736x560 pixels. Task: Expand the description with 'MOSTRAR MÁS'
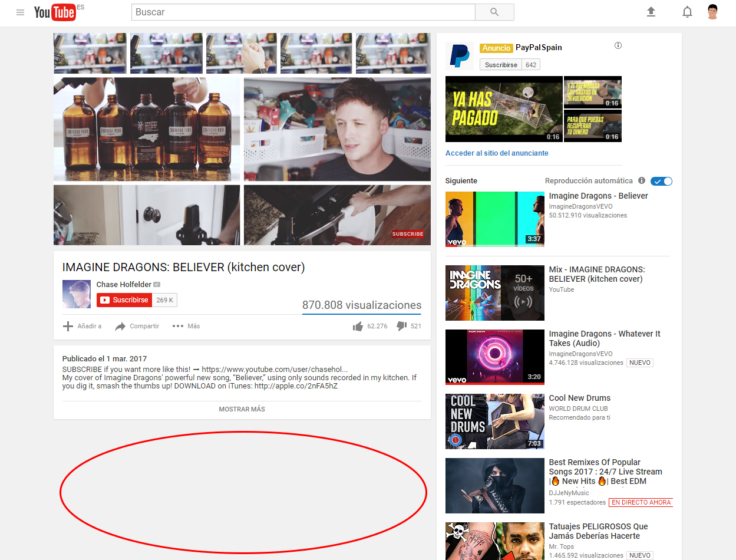[242, 409]
